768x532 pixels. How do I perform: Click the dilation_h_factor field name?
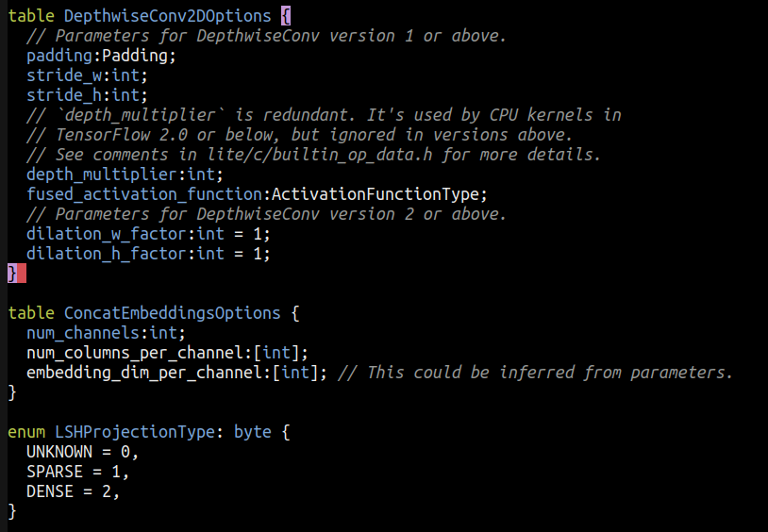click(x=107, y=254)
